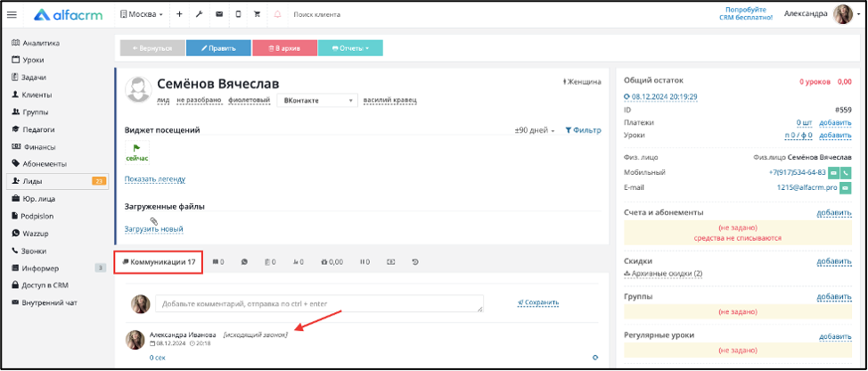
Task: Click добавить link in Платежи row
Action: pos(835,122)
